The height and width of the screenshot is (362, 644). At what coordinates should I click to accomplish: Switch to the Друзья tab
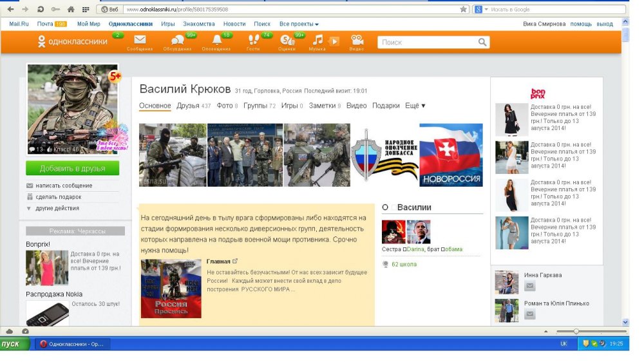pos(187,106)
